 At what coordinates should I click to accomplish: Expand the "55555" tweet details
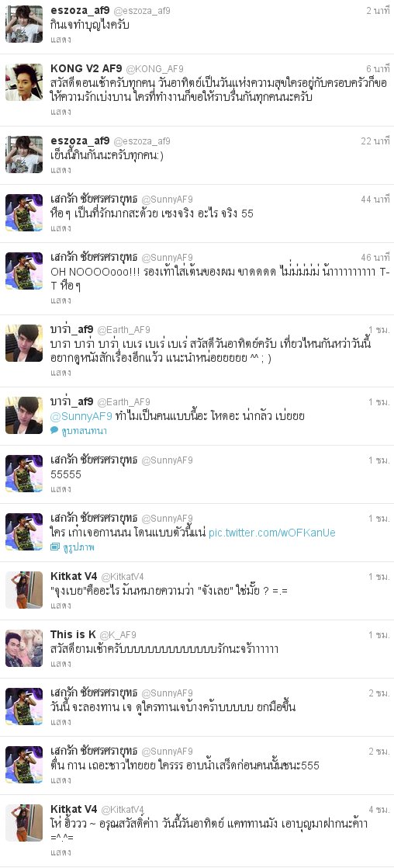coord(60,489)
